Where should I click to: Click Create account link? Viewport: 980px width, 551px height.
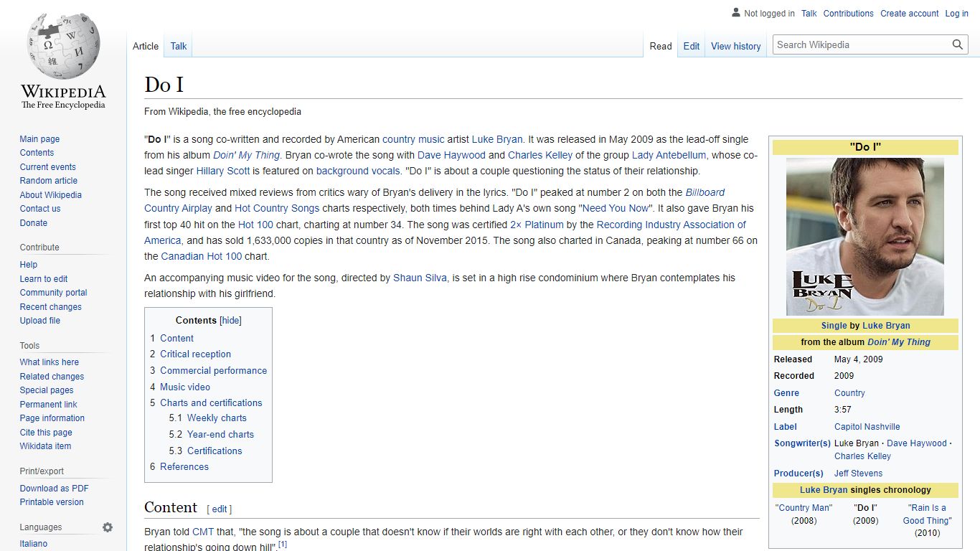[x=909, y=14]
